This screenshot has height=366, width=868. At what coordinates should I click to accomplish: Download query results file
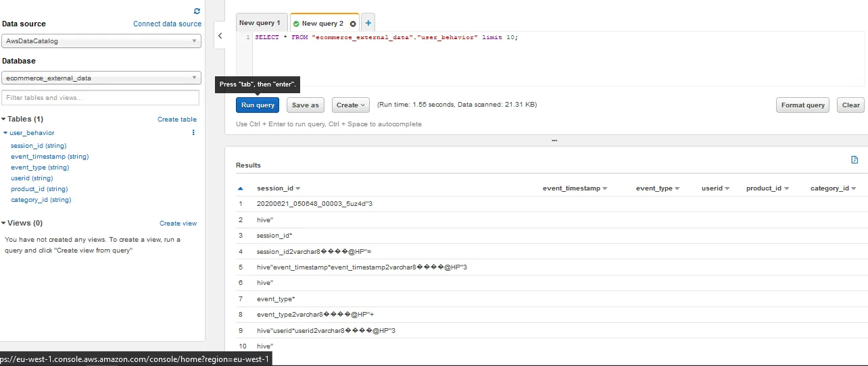(x=854, y=160)
